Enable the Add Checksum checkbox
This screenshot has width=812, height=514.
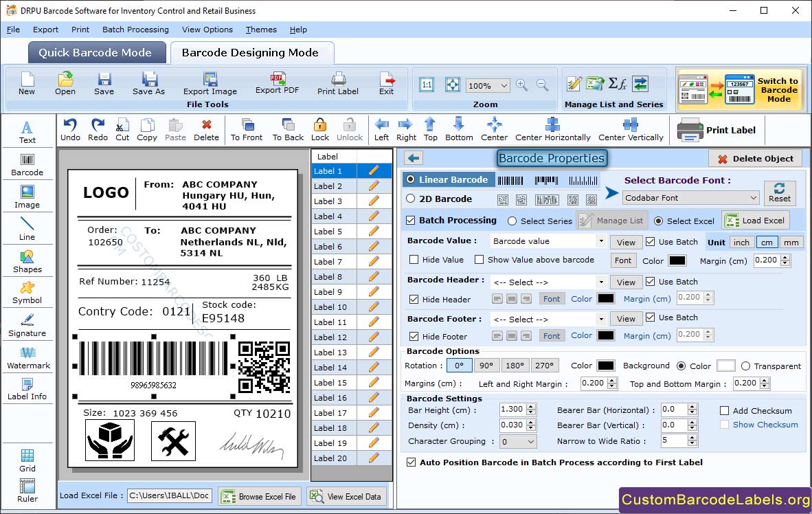(x=725, y=410)
